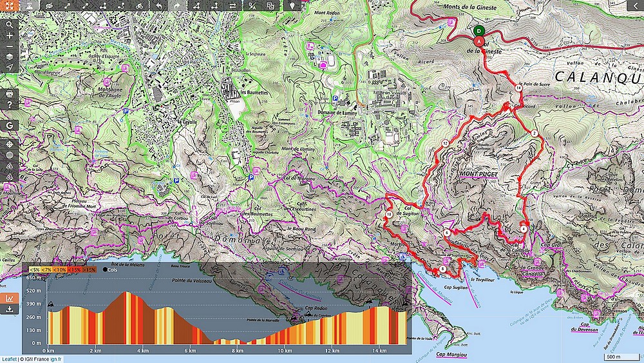Click the Monts de la Gineste label
Screen dimensions: 644x363
(x=469, y=7)
